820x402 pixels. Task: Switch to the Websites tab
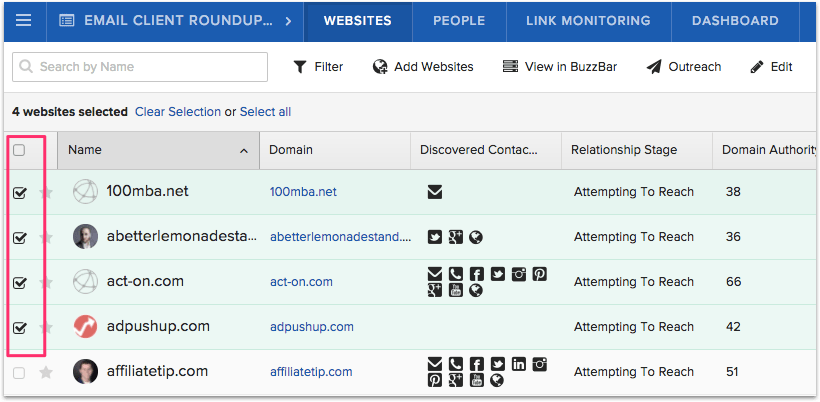[x=358, y=21]
